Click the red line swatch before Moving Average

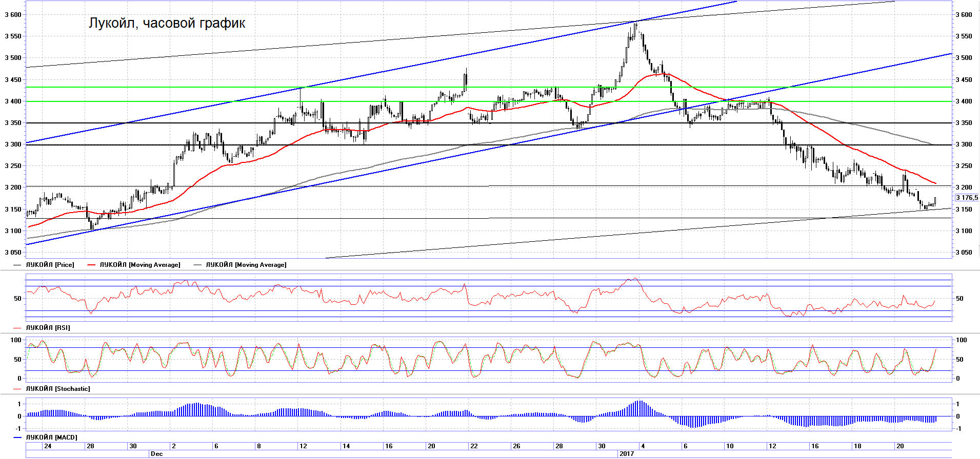coord(92,265)
